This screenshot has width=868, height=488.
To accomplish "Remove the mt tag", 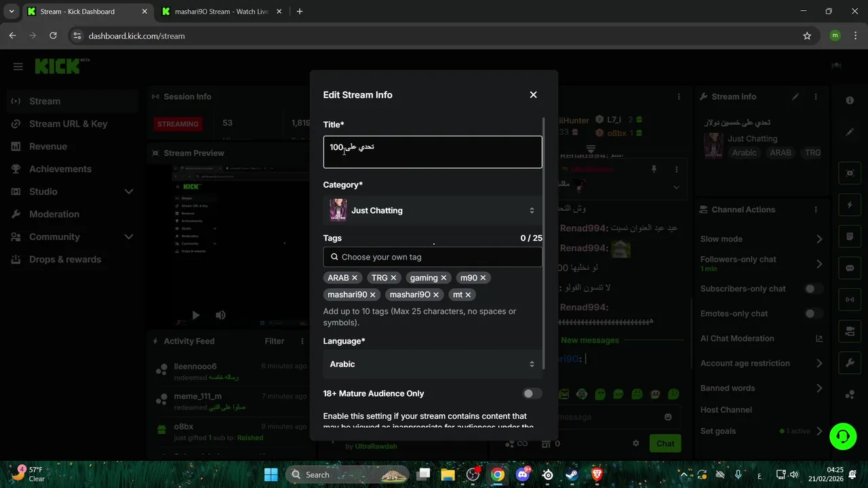I will pyautogui.click(x=468, y=295).
